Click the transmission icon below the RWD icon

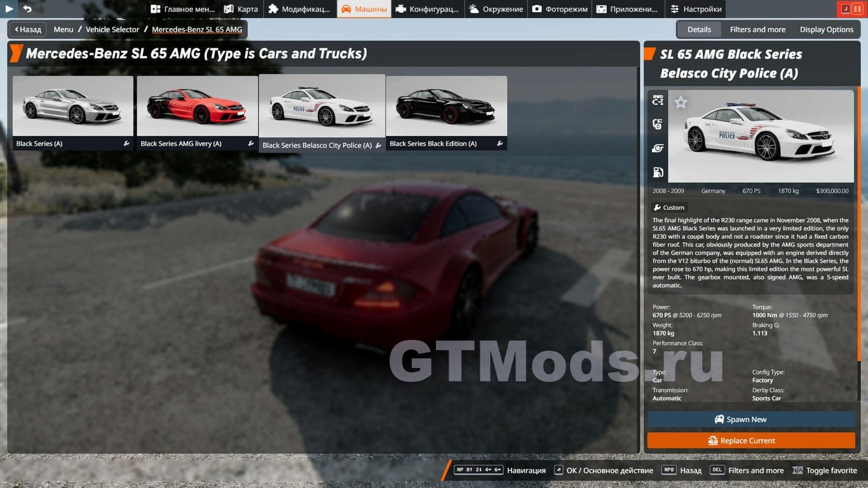point(658,124)
